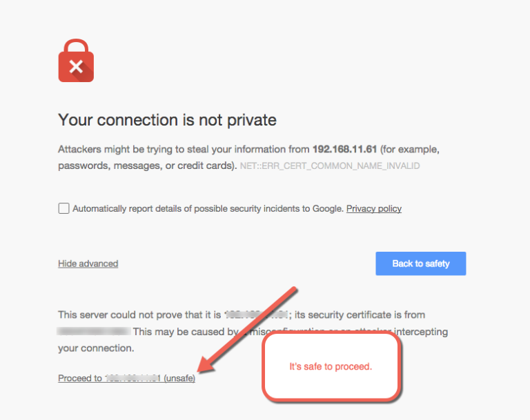The height and width of the screenshot is (420, 530).
Task: Click the "its security certificate is from" phrase
Action: 360,314
